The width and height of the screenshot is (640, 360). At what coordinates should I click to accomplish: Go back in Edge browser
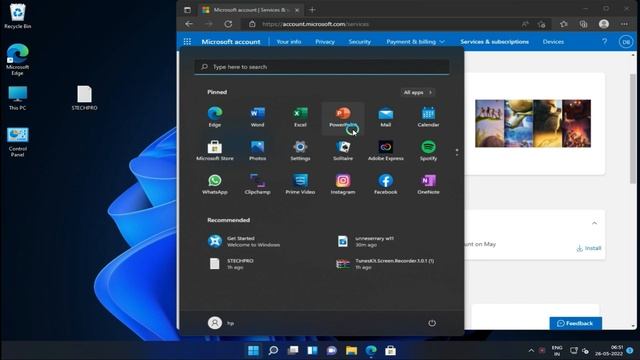tap(189, 24)
